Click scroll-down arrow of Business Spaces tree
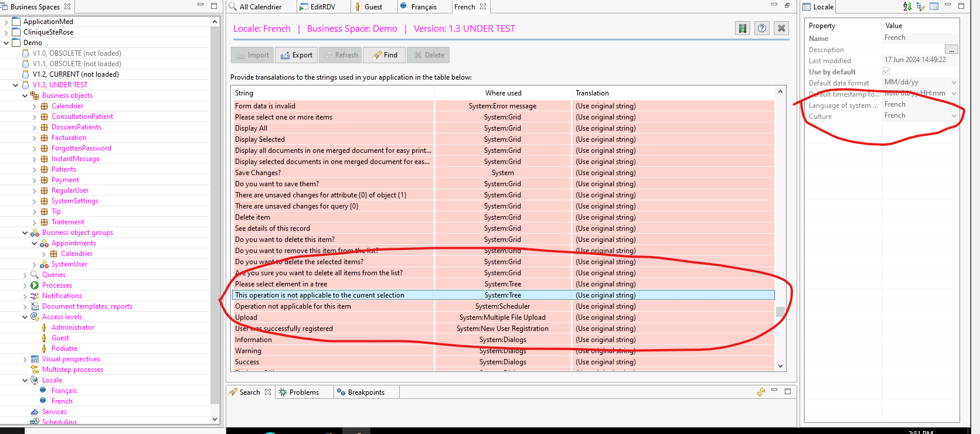The width and height of the screenshot is (980, 434). pyautogui.click(x=215, y=419)
